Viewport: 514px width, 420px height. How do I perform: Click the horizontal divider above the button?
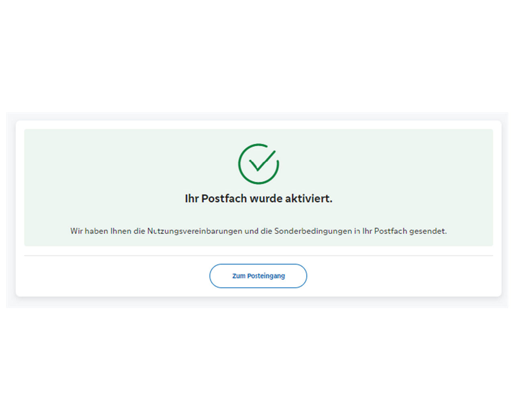coord(259,255)
